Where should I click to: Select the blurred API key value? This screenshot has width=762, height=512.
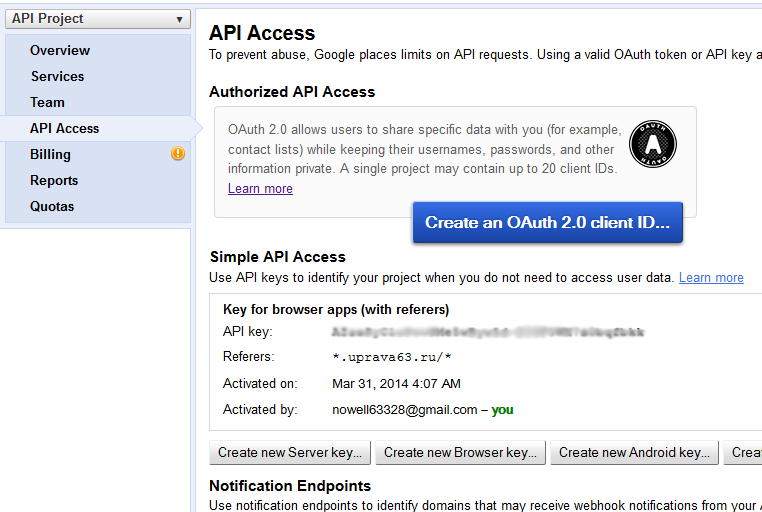(x=488, y=332)
